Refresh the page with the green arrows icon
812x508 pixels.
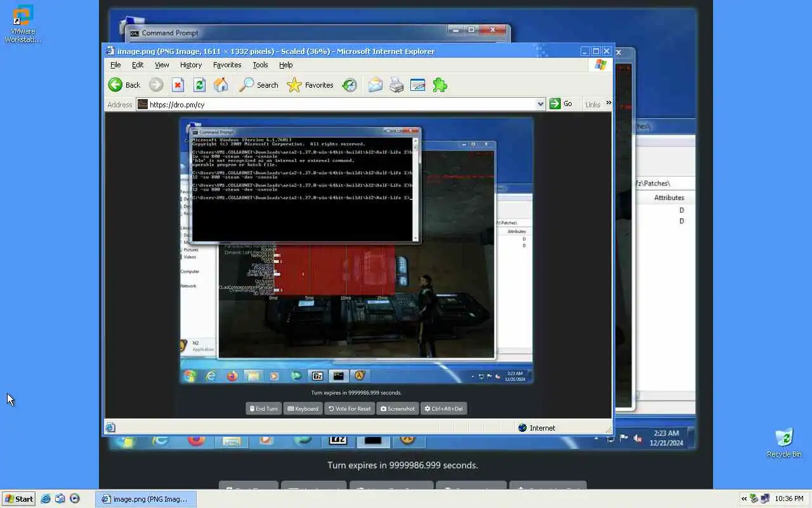coord(199,85)
